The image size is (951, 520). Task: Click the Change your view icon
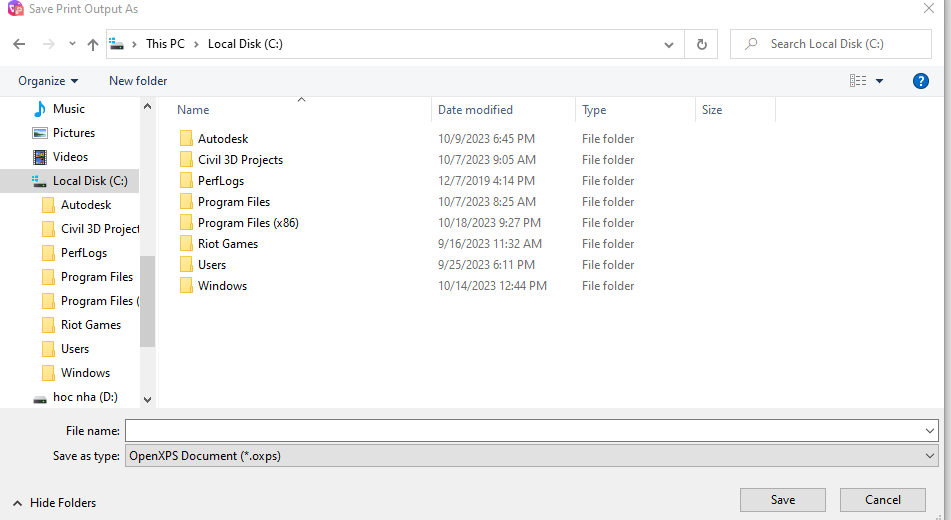(858, 81)
